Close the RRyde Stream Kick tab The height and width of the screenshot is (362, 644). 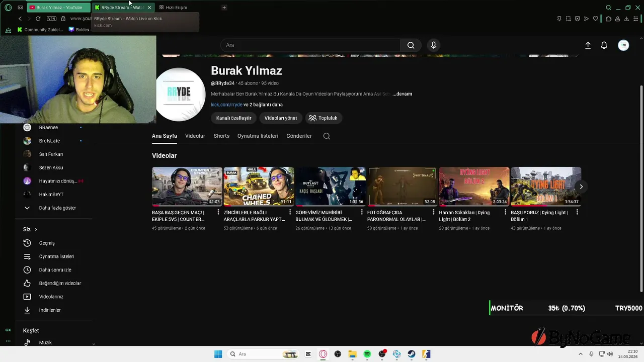[x=149, y=8]
